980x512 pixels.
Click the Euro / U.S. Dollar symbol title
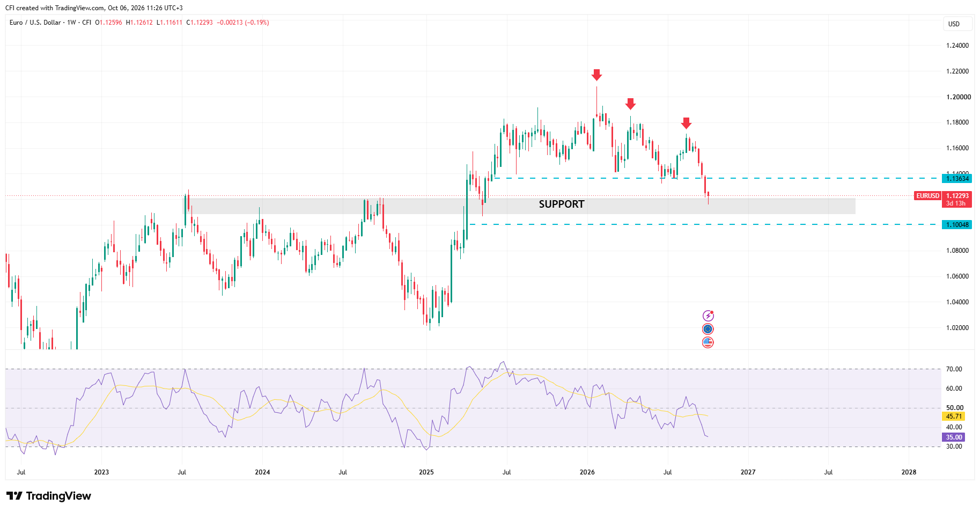pyautogui.click(x=35, y=23)
